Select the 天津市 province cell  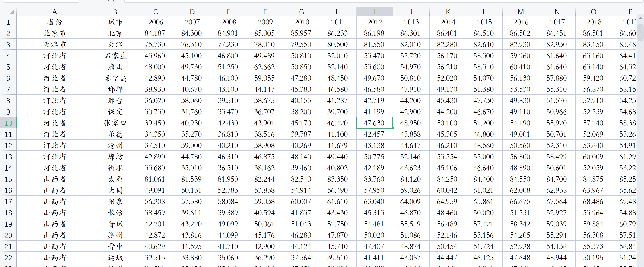pyautogui.click(x=55, y=45)
